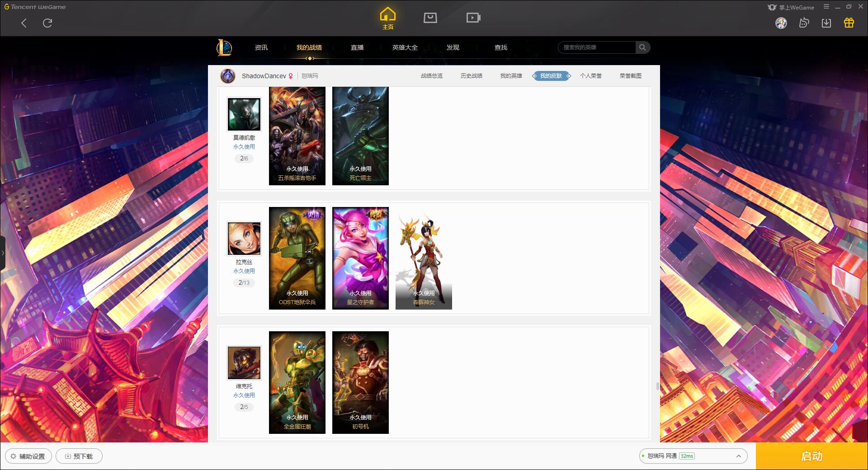The height and width of the screenshot is (470, 868).
Task: Open the store bag icon
Action: [430, 18]
